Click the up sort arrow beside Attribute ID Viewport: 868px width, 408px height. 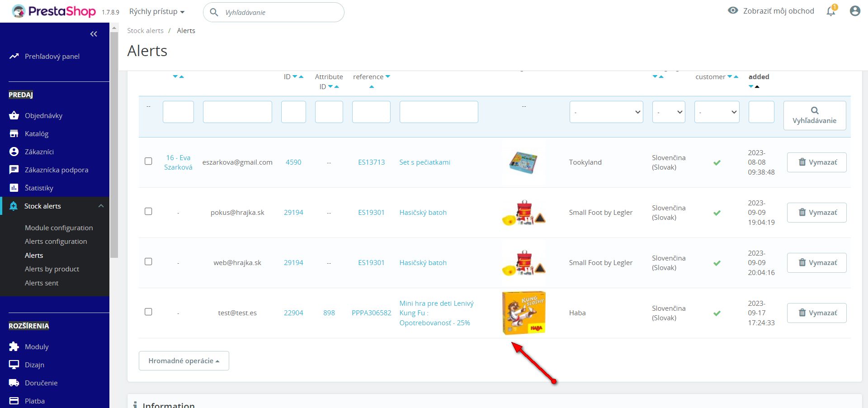point(337,86)
